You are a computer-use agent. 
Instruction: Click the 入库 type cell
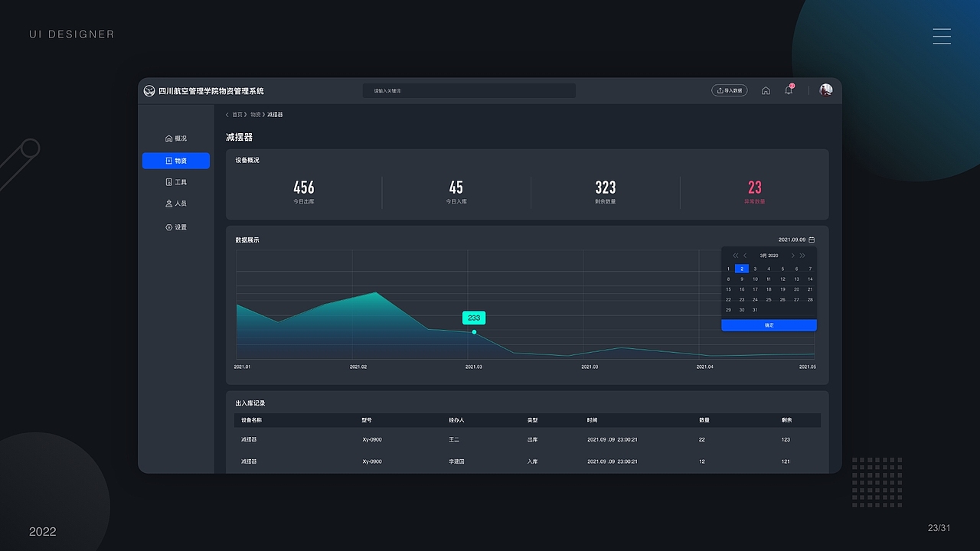point(533,461)
